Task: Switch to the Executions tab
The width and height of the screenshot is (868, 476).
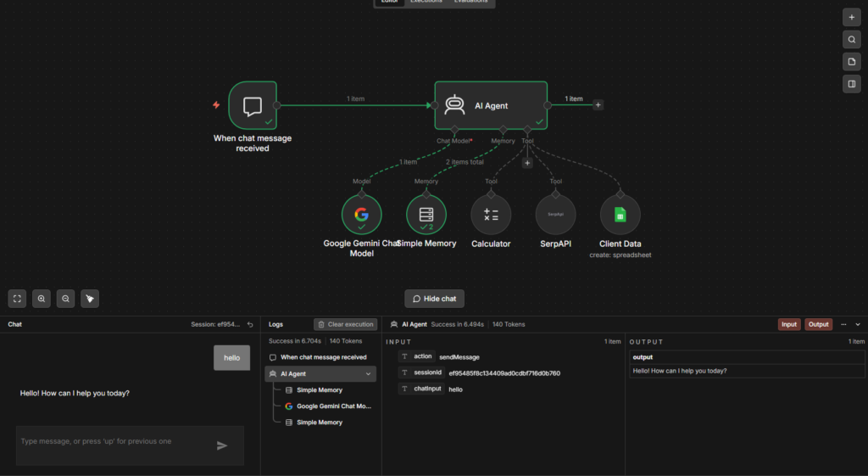Action: pyautogui.click(x=426, y=2)
